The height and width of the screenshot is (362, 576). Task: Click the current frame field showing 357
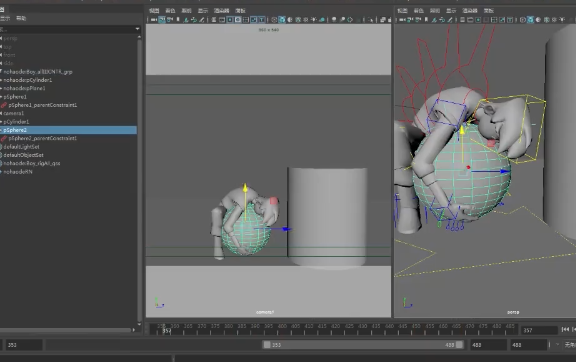(x=539, y=330)
